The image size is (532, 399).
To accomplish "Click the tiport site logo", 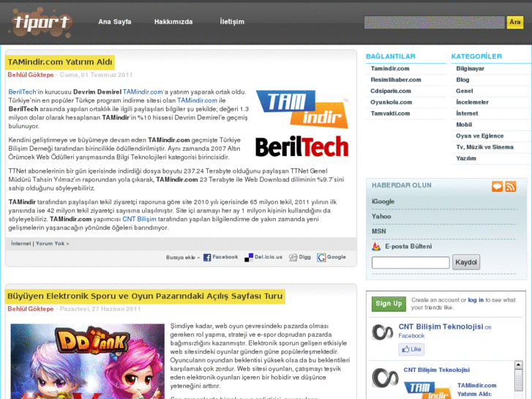I will 41,23.
